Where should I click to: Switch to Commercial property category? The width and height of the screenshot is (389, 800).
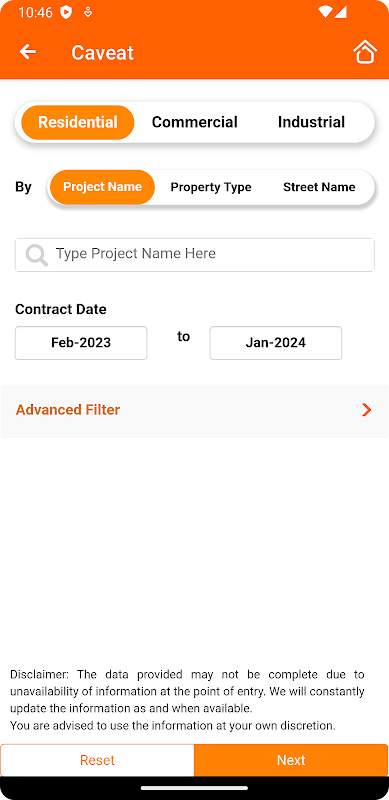[x=194, y=122]
